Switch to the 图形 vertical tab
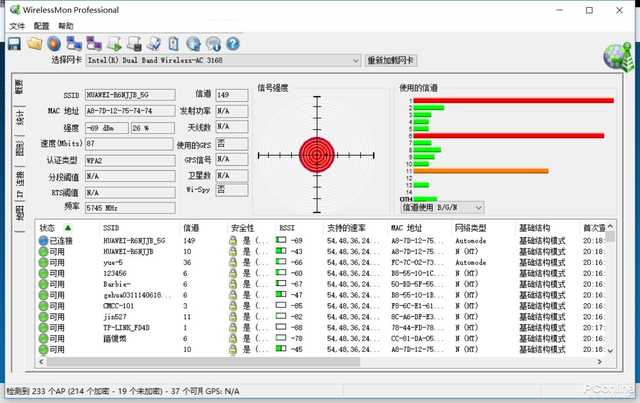640x403 pixels. (20, 149)
